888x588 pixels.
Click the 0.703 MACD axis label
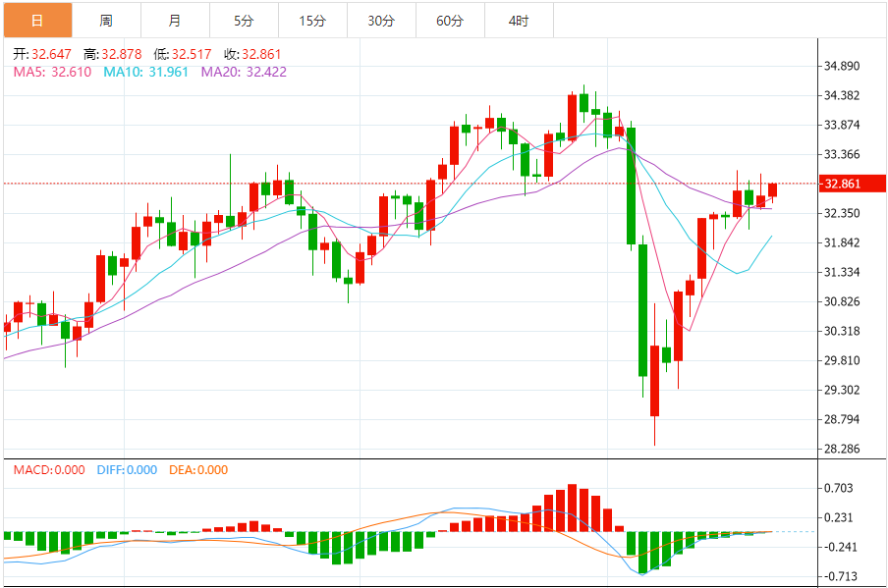tap(838, 489)
